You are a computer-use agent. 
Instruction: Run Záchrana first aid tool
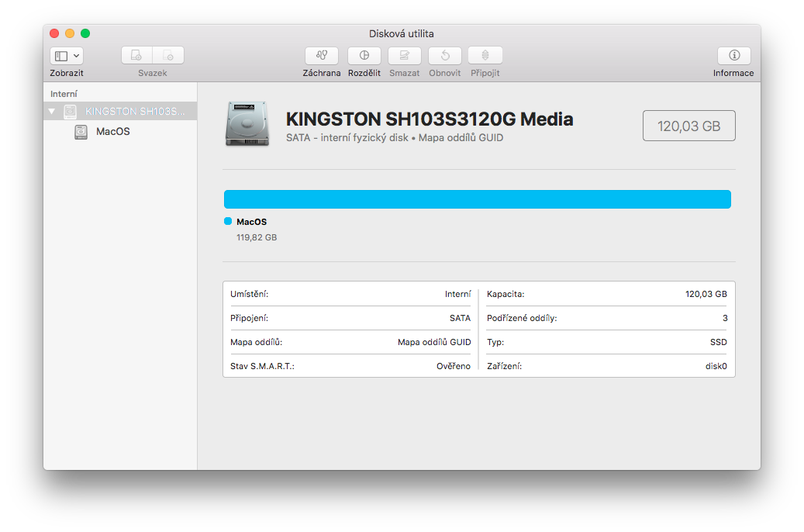322,55
